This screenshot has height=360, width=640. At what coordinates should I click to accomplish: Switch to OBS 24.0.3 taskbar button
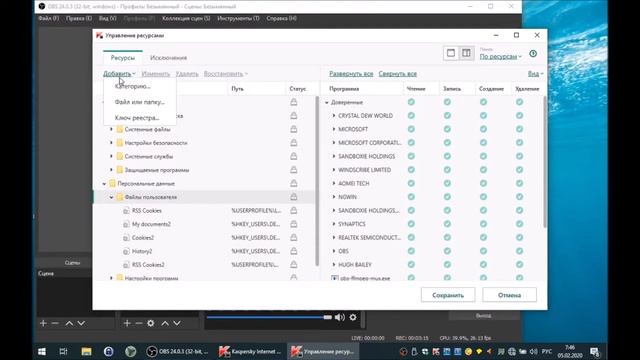(x=178, y=351)
